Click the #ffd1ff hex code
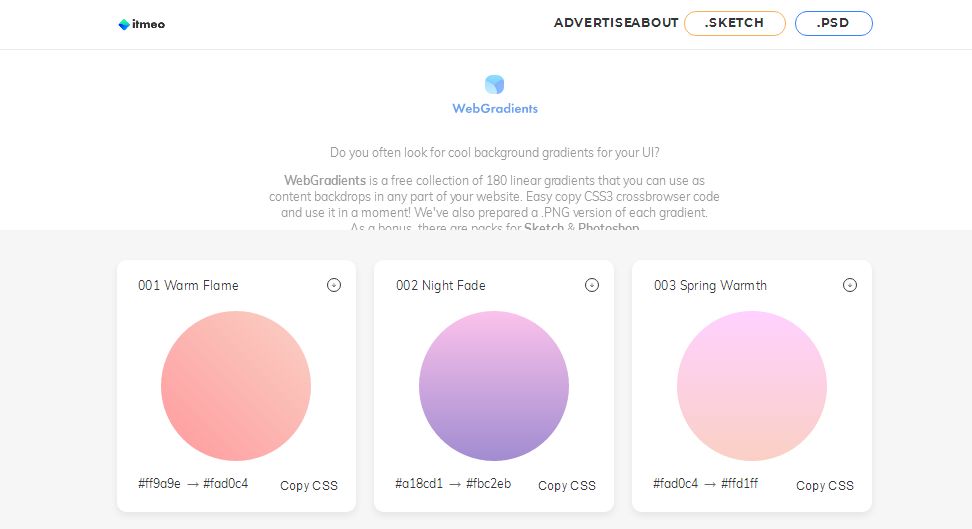This screenshot has width=972, height=529. (740, 483)
